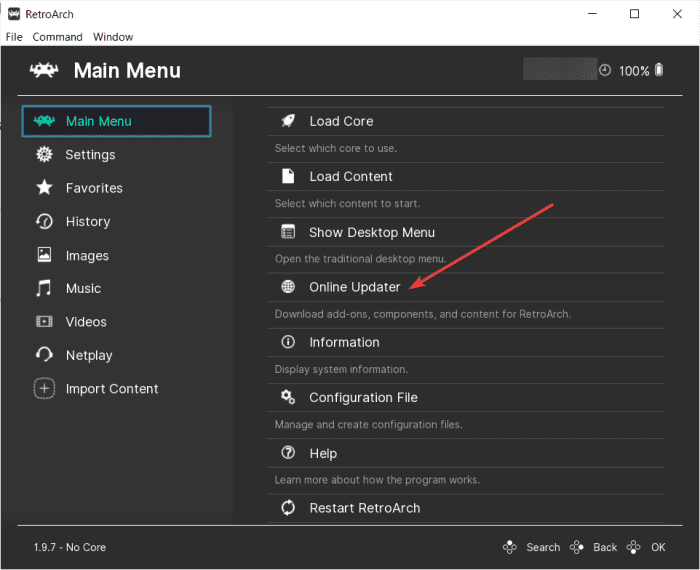Click the Load Core rocket icon
The width and height of the screenshot is (700, 570).
click(288, 121)
